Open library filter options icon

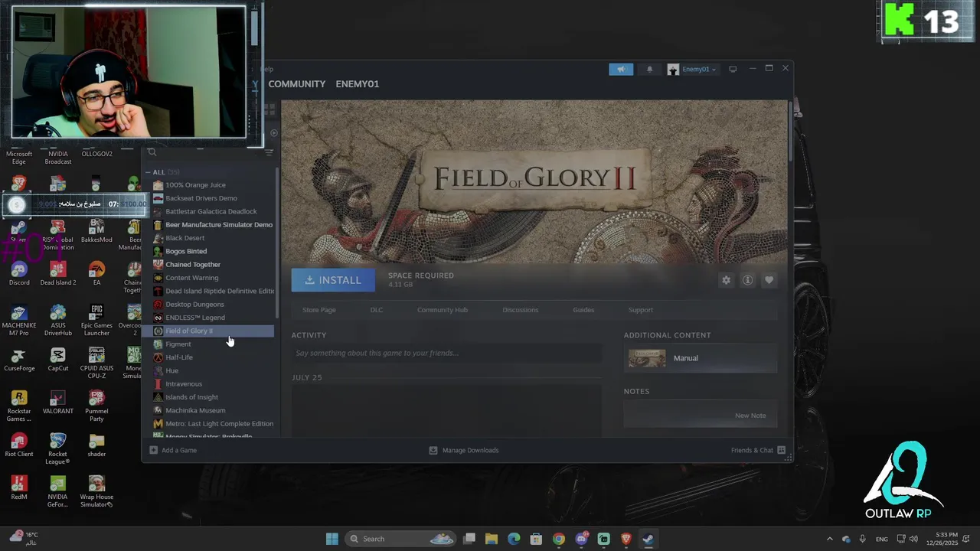click(x=269, y=152)
